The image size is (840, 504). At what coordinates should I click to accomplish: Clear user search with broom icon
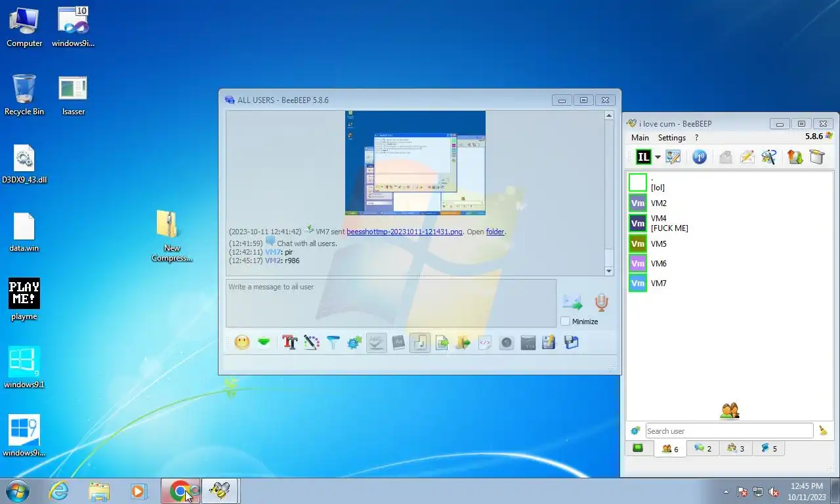[823, 430]
